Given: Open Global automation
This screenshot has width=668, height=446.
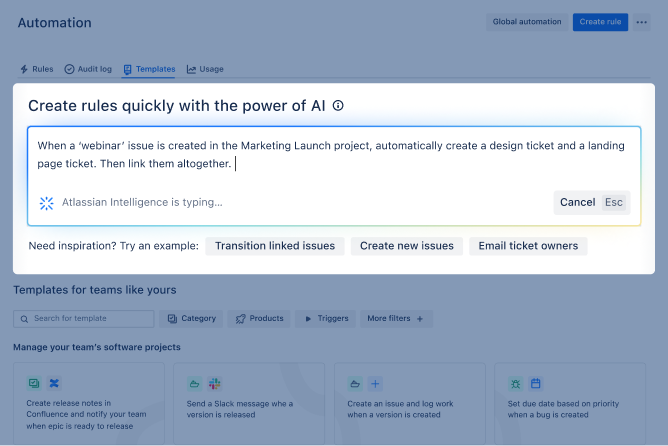Looking at the screenshot, I should click(526, 22).
